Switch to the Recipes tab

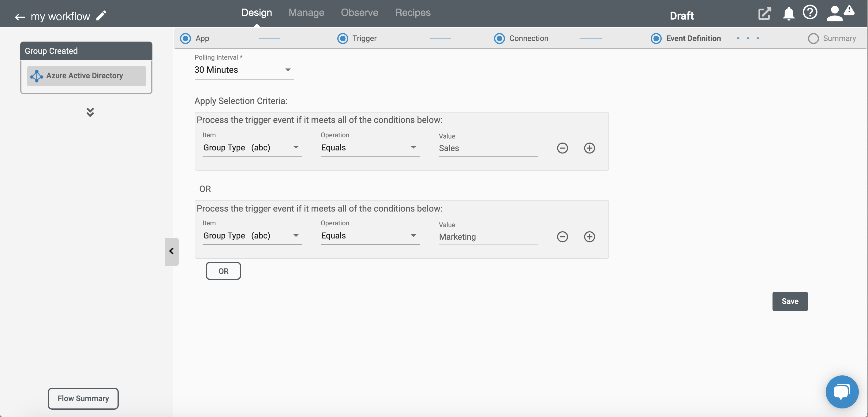coord(412,12)
